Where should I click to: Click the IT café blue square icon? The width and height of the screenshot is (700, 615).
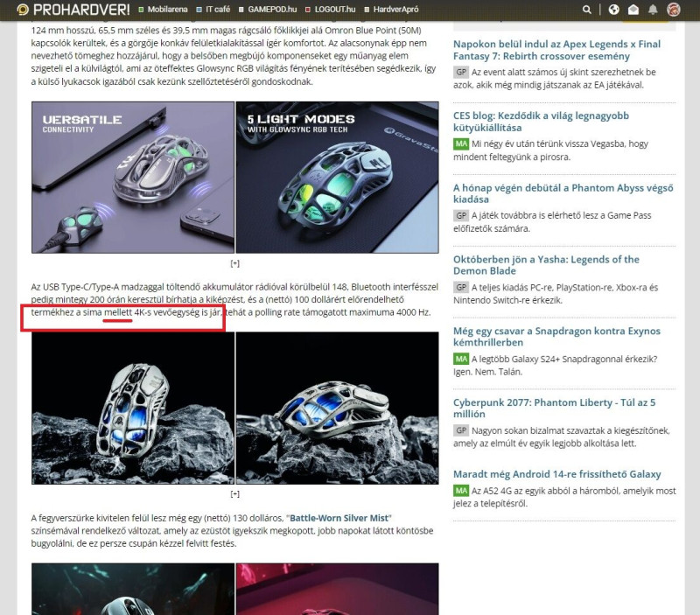(x=199, y=10)
